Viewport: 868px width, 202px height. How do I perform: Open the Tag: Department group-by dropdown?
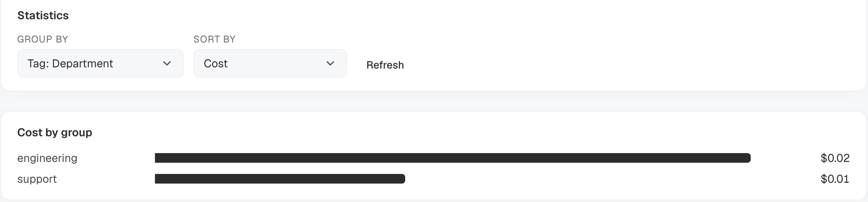coord(100,63)
